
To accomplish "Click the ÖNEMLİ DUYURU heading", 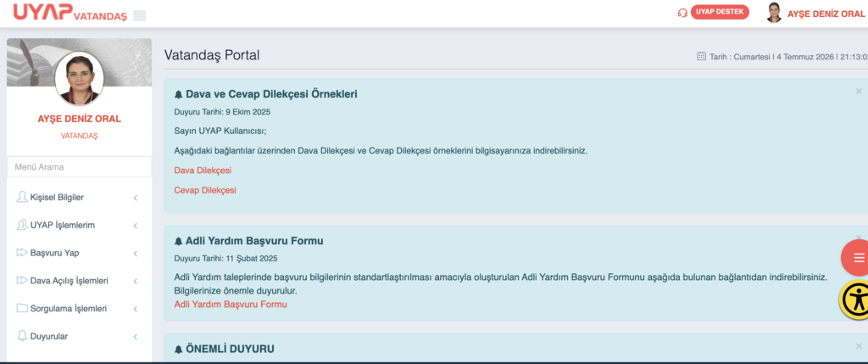I will [x=231, y=349].
